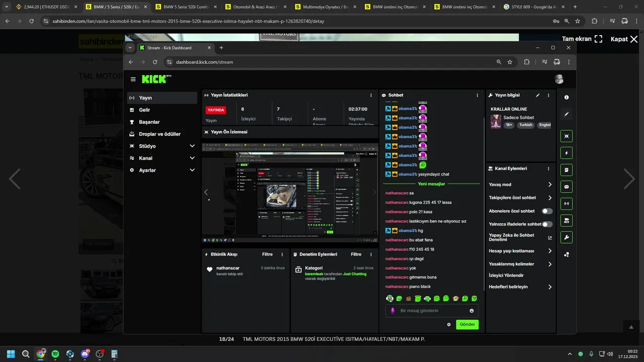Select Başarılar in the Kick sidebar
Viewport: 644px width, 362px height.
tap(162, 122)
